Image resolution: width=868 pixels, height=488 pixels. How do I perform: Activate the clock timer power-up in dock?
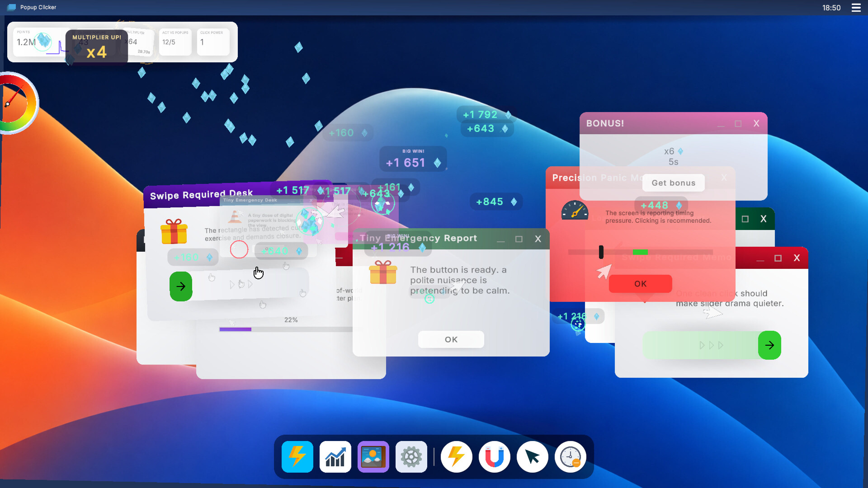pos(570,457)
